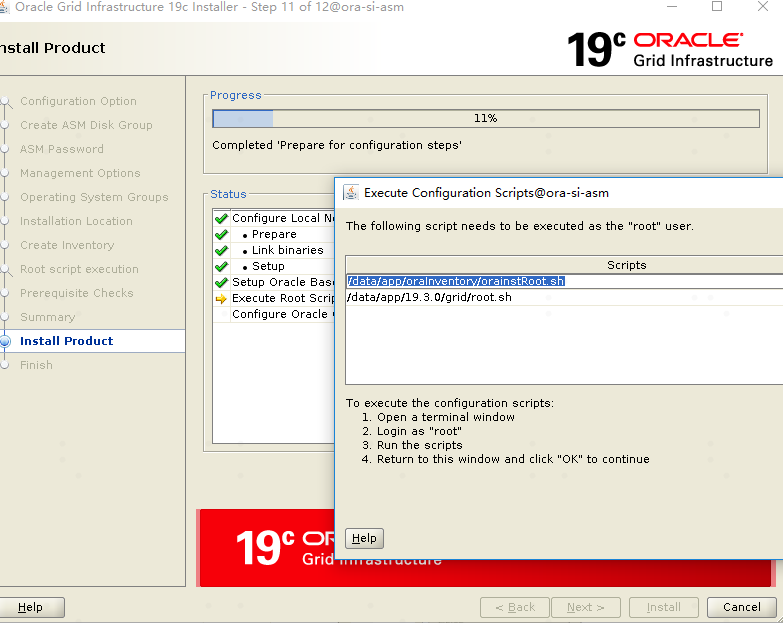Image resolution: width=783 pixels, height=623 pixels.
Task: Select Create ASM Disk Group step
Action: point(86,125)
